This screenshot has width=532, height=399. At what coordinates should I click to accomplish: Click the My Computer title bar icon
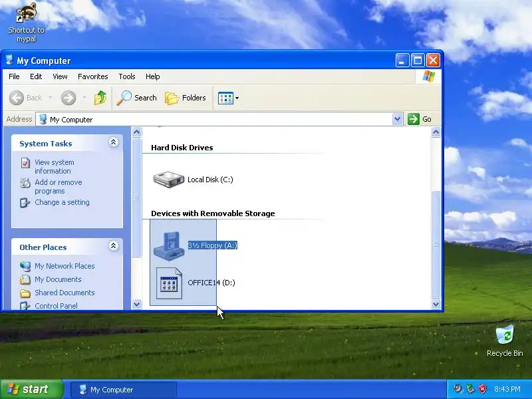pyautogui.click(x=9, y=60)
